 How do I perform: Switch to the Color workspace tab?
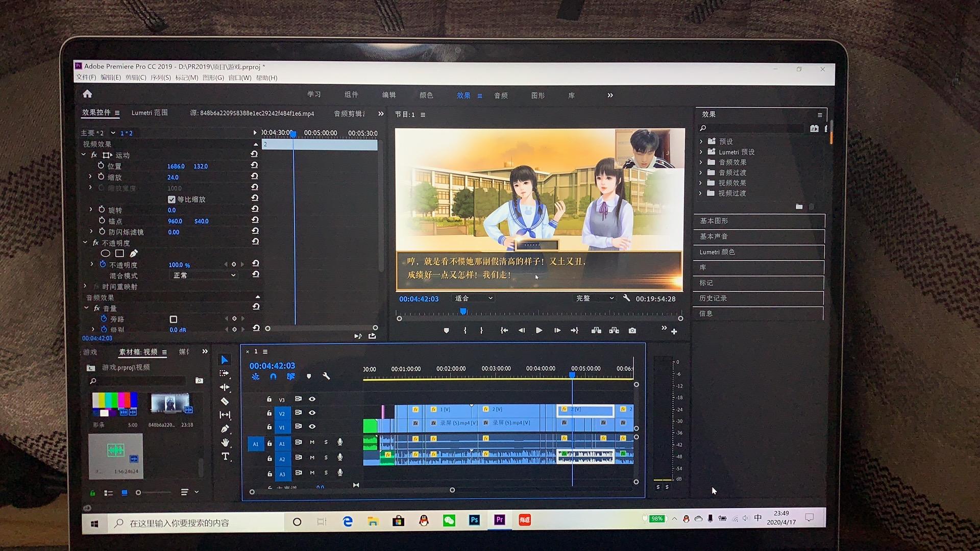pyautogui.click(x=426, y=95)
